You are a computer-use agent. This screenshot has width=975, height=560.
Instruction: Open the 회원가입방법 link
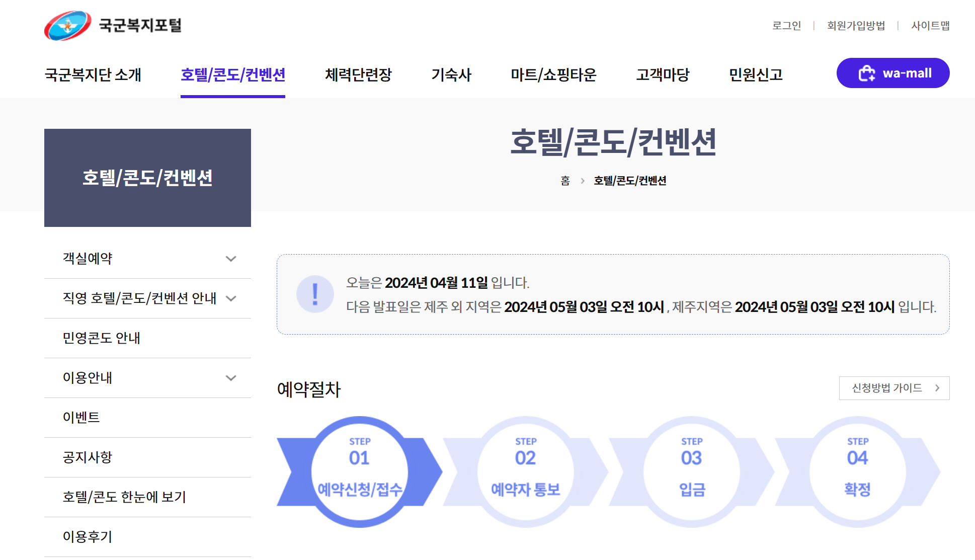point(856,26)
